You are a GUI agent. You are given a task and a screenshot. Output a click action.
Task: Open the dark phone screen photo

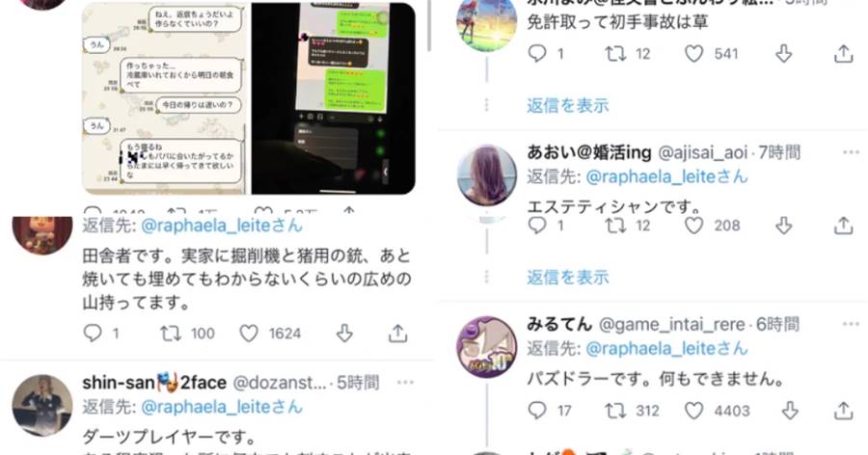click(x=334, y=98)
